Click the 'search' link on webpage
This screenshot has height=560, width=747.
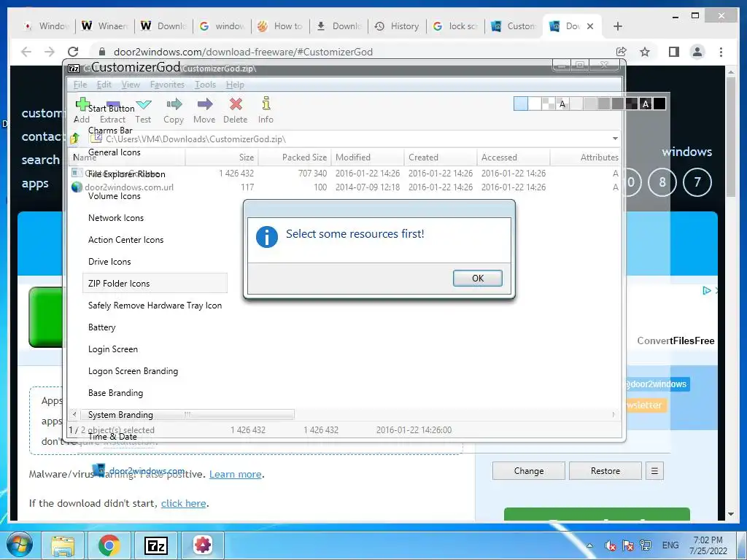(41, 160)
